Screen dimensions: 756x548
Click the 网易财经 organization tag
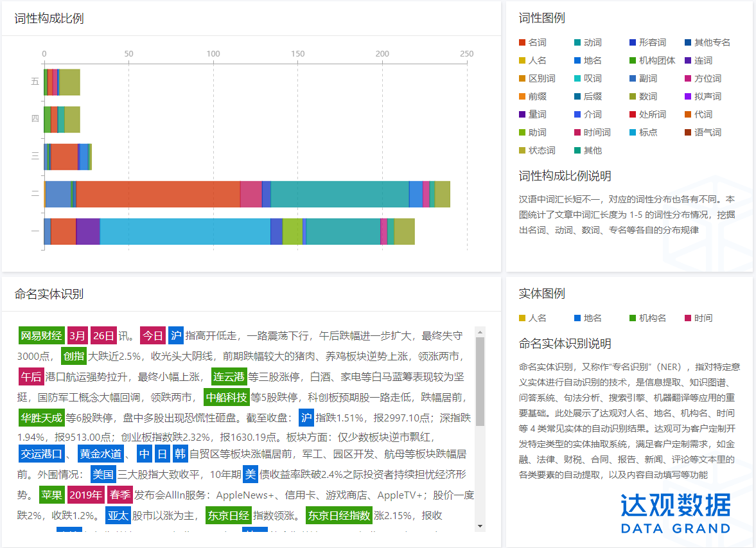41,335
